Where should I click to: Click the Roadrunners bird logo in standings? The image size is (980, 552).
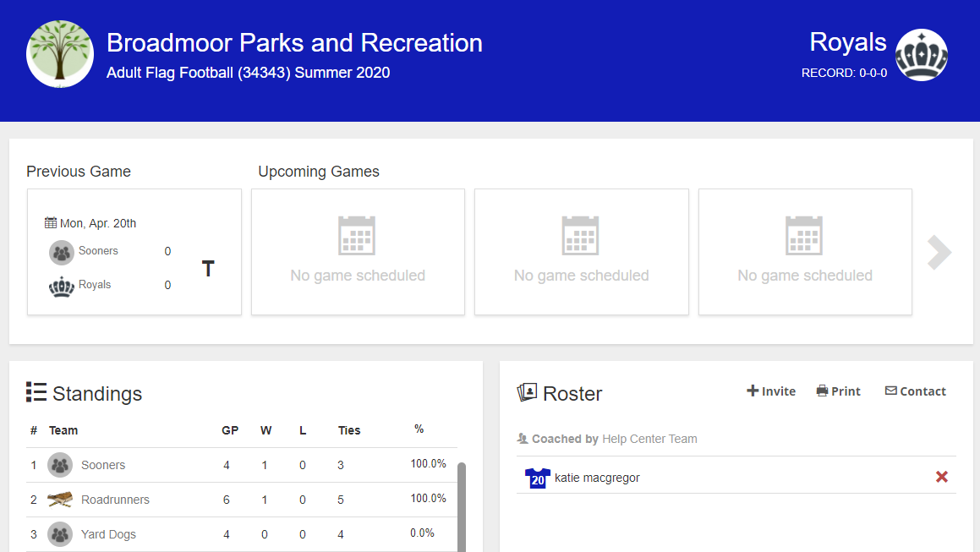click(60, 499)
